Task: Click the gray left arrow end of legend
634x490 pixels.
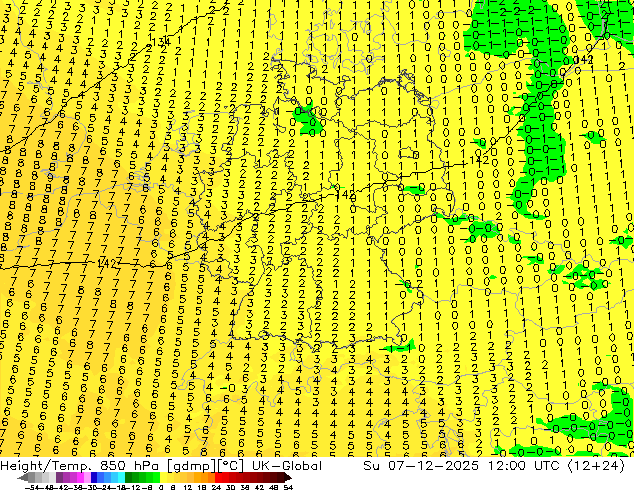Action: pos(23,478)
